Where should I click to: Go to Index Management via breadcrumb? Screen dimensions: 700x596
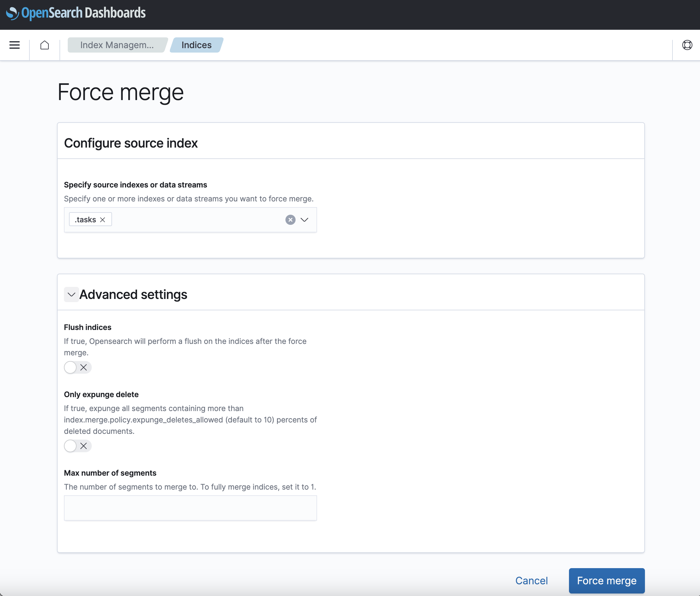[116, 45]
